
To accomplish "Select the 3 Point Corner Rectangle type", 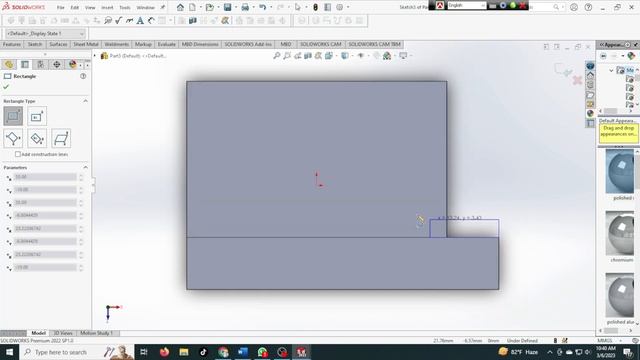I will pyautogui.click(x=13, y=138).
